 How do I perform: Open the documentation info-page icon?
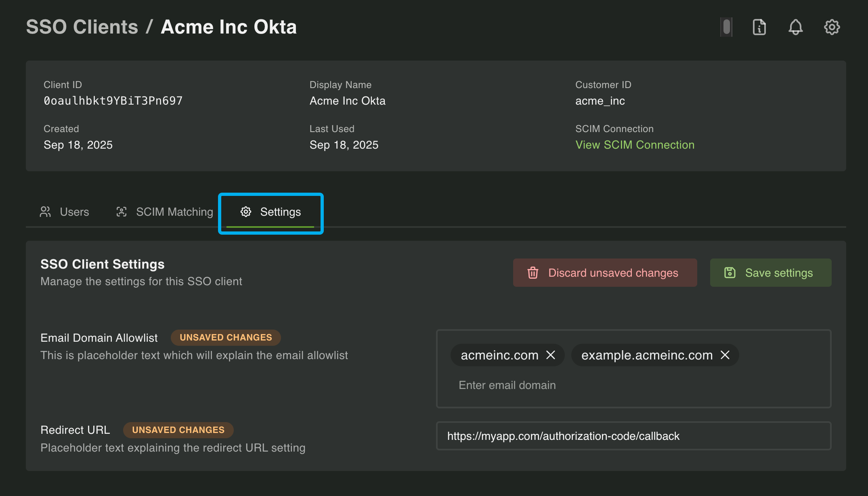759,27
